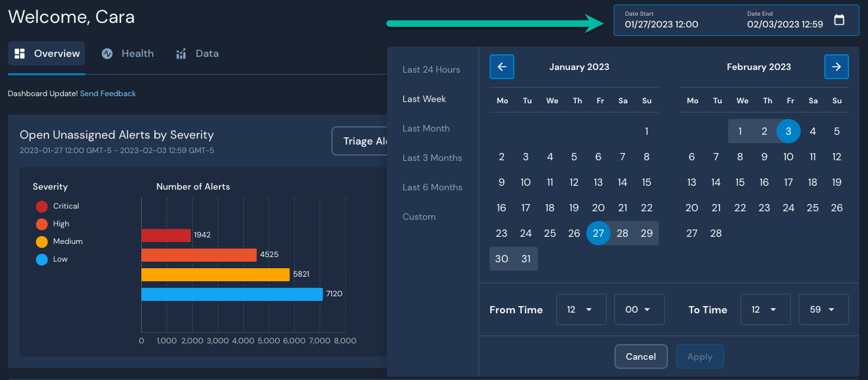868x380 pixels.
Task: Open the From Time hour dropdown
Action: click(x=581, y=309)
